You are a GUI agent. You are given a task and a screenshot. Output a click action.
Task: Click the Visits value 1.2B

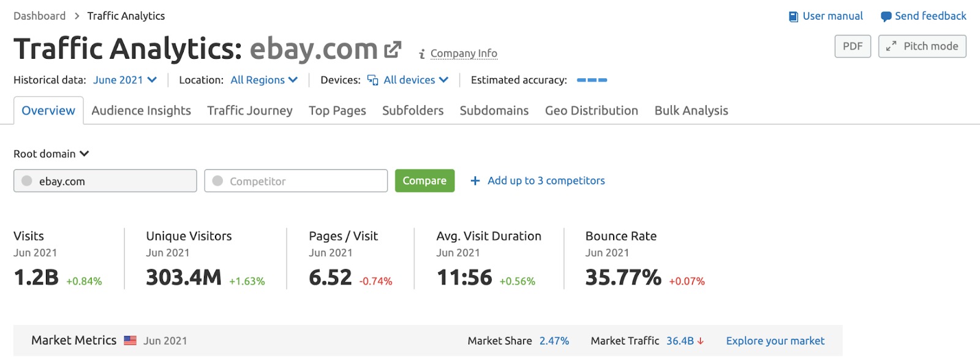pyautogui.click(x=36, y=278)
